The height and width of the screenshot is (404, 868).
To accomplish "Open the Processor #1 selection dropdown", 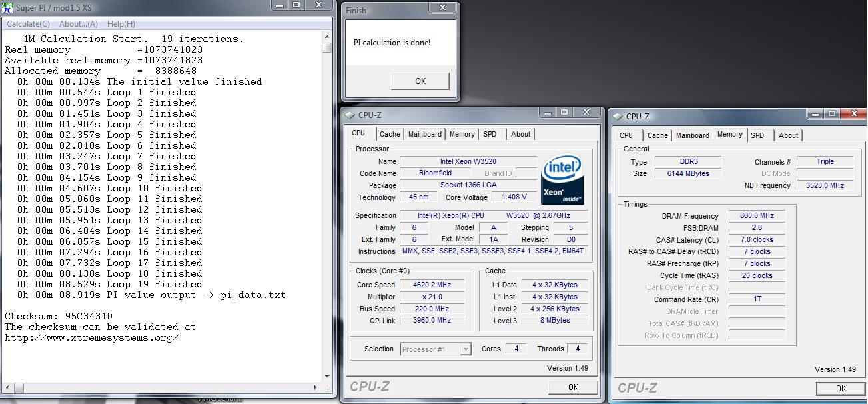I will point(436,349).
